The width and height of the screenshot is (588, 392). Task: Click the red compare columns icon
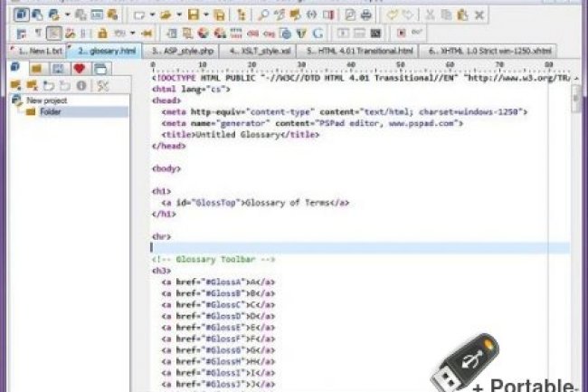(328, 15)
